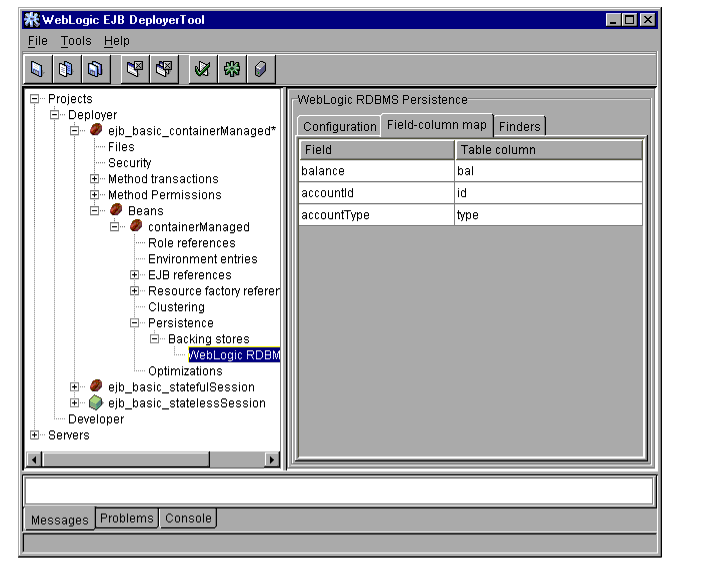This screenshot has height=573, width=713.
Task: Click the horizontal scrollbar thumb in tree
Action: pyautogui.click(x=126, y=460)
